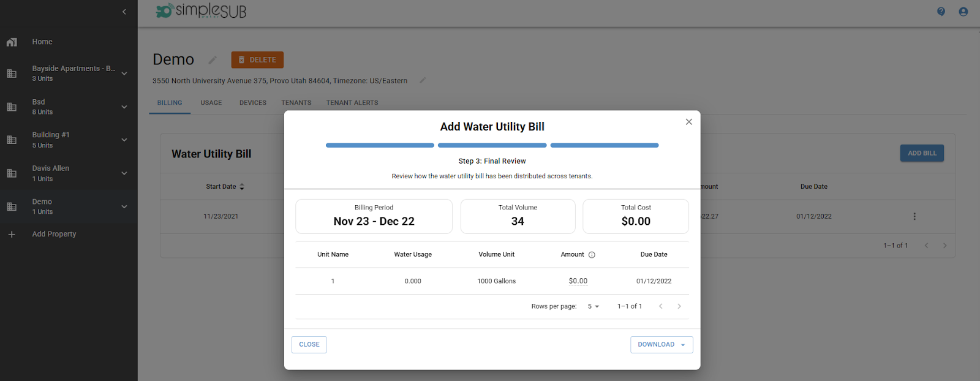980x381 pixels.
Task: Collapse the left sidebar with chevron
Action: (x=124, y=12)
